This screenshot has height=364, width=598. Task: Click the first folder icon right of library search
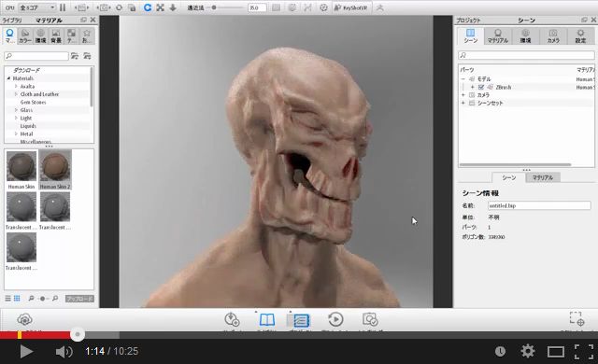[x=75, y=56]
